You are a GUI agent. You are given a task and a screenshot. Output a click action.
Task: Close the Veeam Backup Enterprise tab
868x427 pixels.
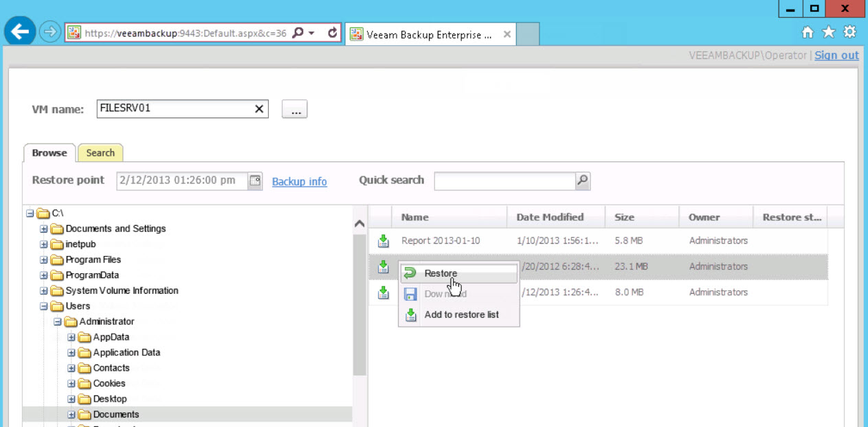pyautogui.click(x=507, y=34)
